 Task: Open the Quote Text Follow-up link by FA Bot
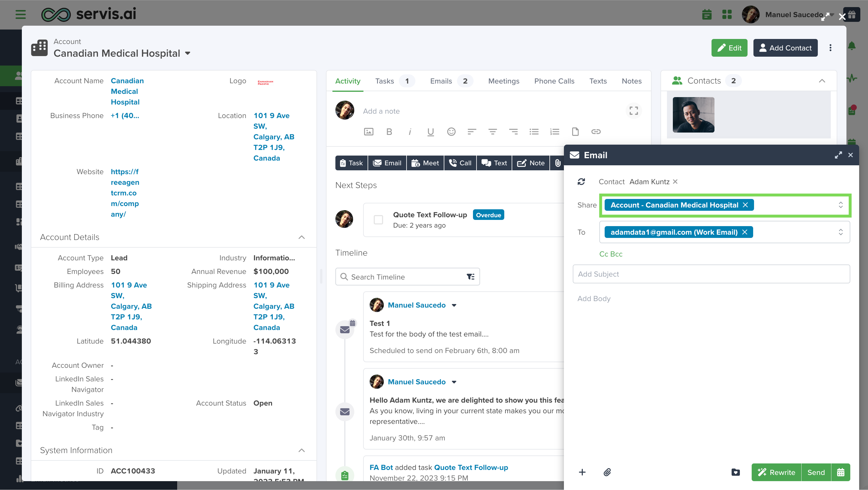[471, 468]
